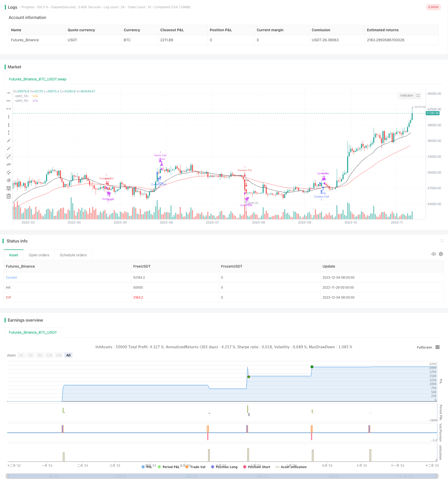Select the diagonal ray line tool
Viewport: 448px width, 486px height.
coord(9,149)
